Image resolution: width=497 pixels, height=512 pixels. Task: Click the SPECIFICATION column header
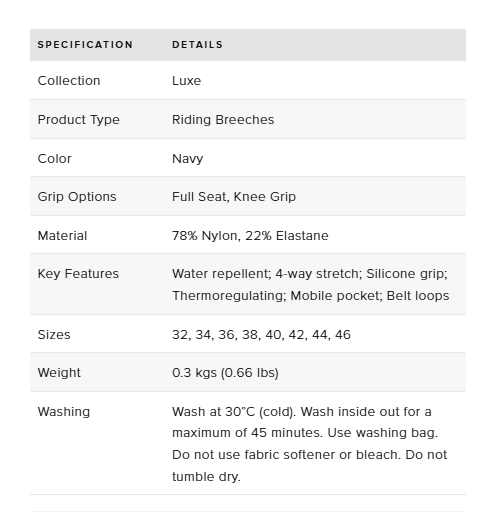(x=85, y=45)
